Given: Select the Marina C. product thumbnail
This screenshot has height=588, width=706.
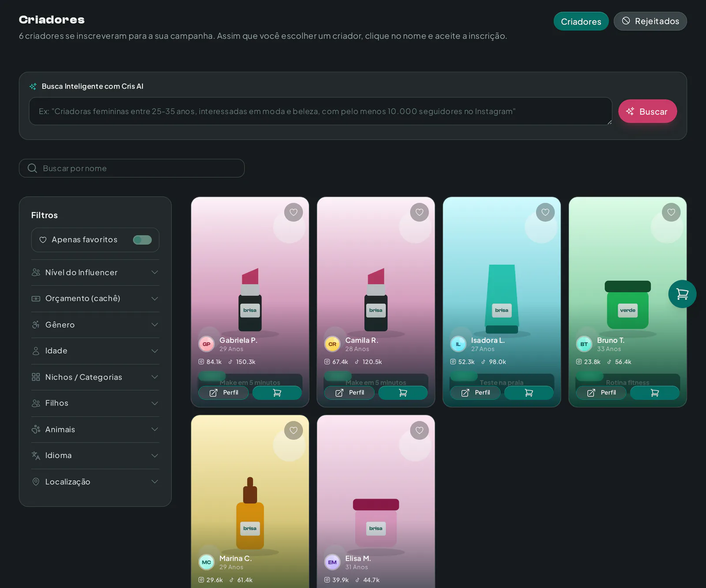Looking at the screenshot, I should click(250, 513).
